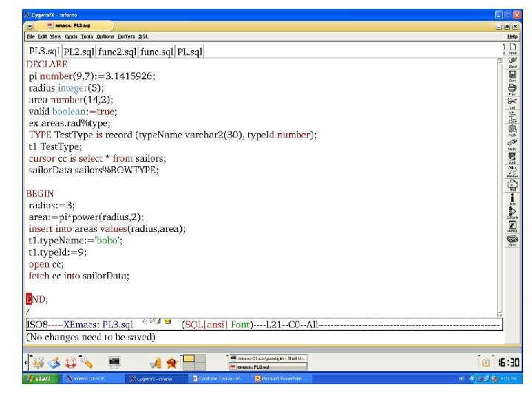Viewport: 532px width, 399px height.
Task: Click the 'Font' indicator in the modeline
Action: [240, 324]
